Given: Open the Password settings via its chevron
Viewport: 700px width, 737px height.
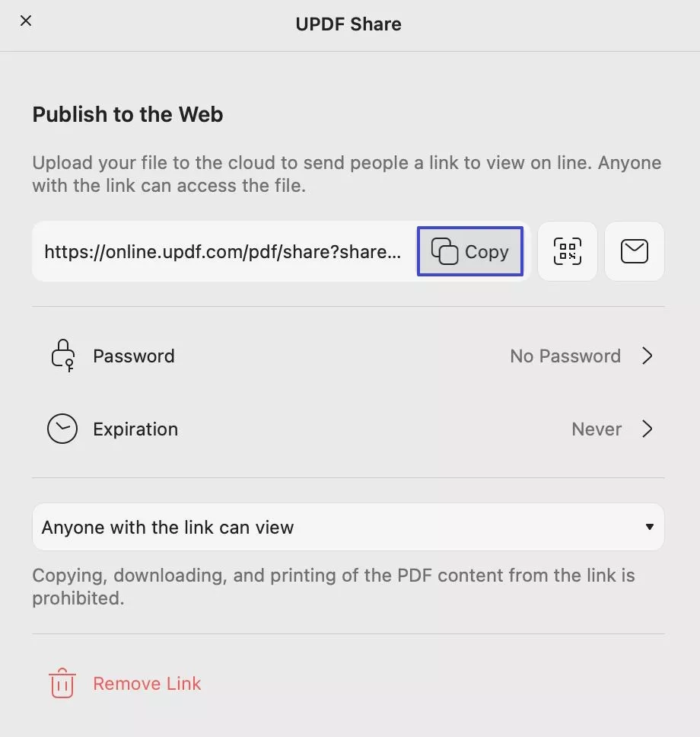Looking at the screenshot, I should click(x=647, y=356).
